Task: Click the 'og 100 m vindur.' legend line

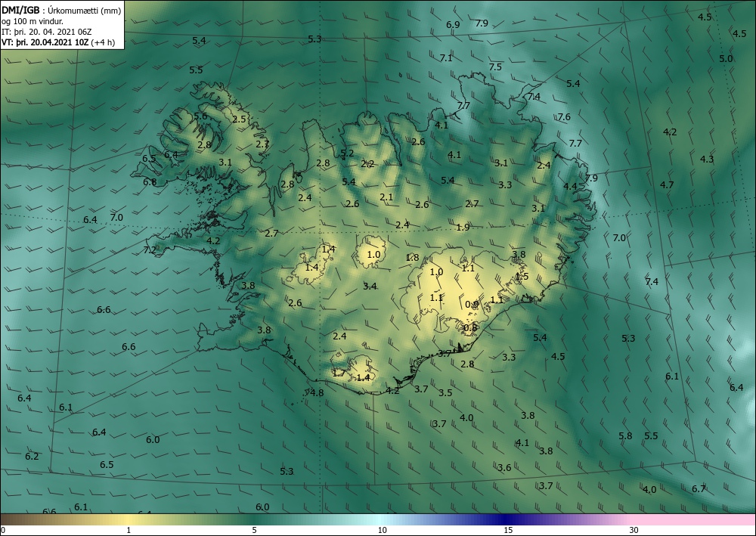Action: [33, 21]
